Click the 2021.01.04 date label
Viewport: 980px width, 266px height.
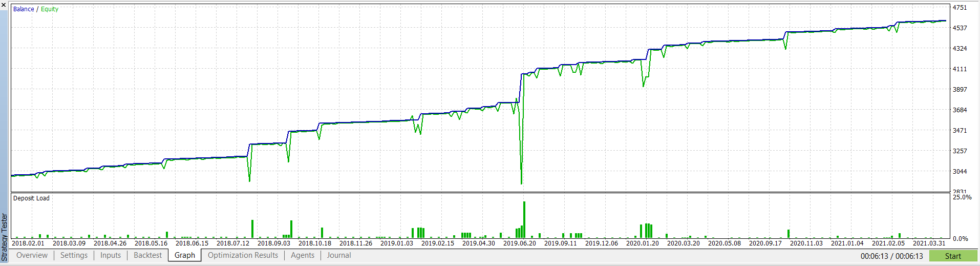tap(847, 243)
